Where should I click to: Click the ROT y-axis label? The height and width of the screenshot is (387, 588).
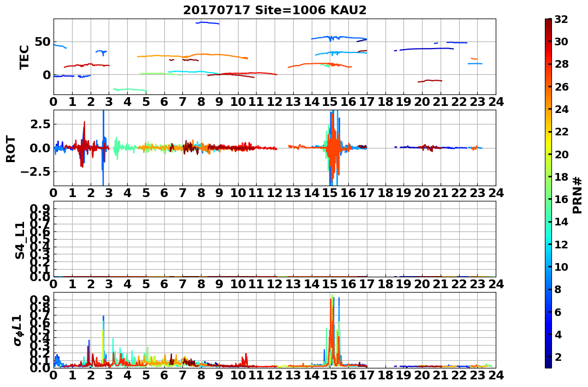11,149
